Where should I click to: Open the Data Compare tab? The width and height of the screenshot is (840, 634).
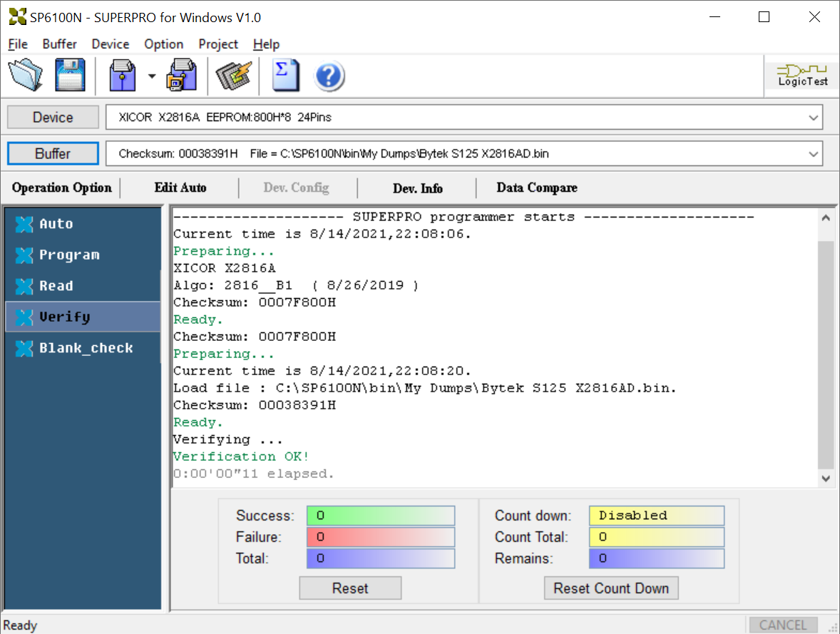pyautogui.click(x=537, y=188)
